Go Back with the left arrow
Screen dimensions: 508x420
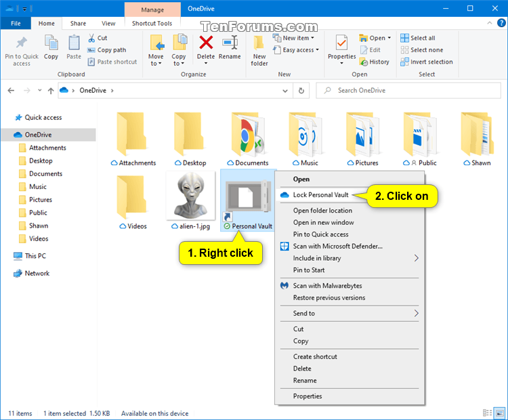click(x=11, y=90)
